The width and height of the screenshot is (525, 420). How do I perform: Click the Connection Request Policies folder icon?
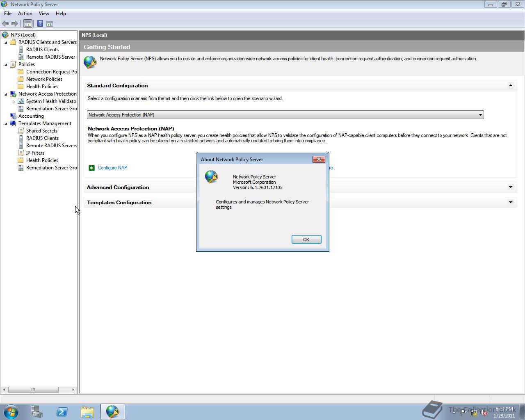pos(21,72)
